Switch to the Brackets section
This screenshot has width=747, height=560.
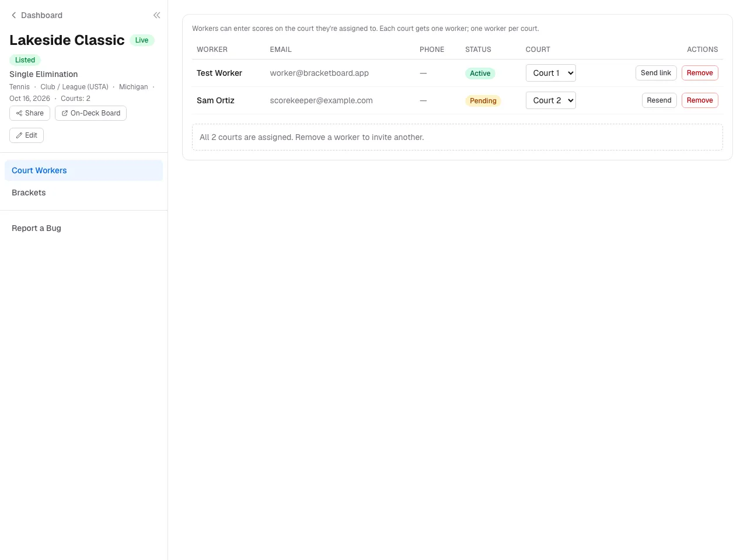coord(83,192)
